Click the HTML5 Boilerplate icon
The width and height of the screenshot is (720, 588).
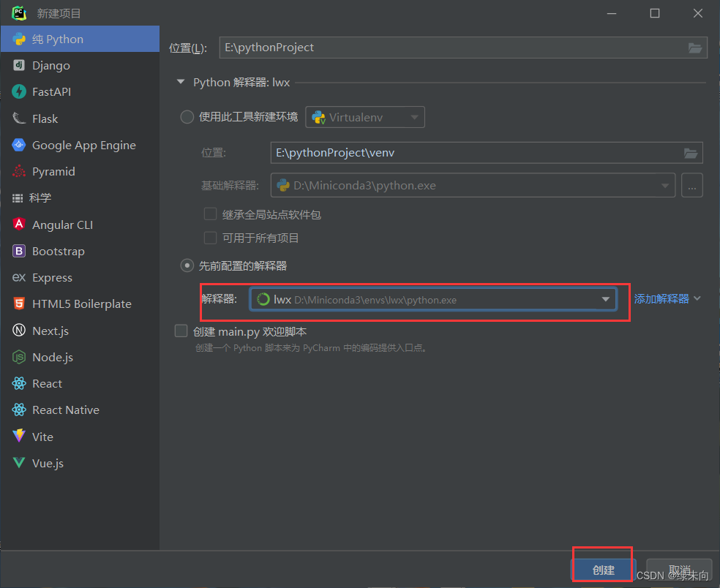[19, 304]
